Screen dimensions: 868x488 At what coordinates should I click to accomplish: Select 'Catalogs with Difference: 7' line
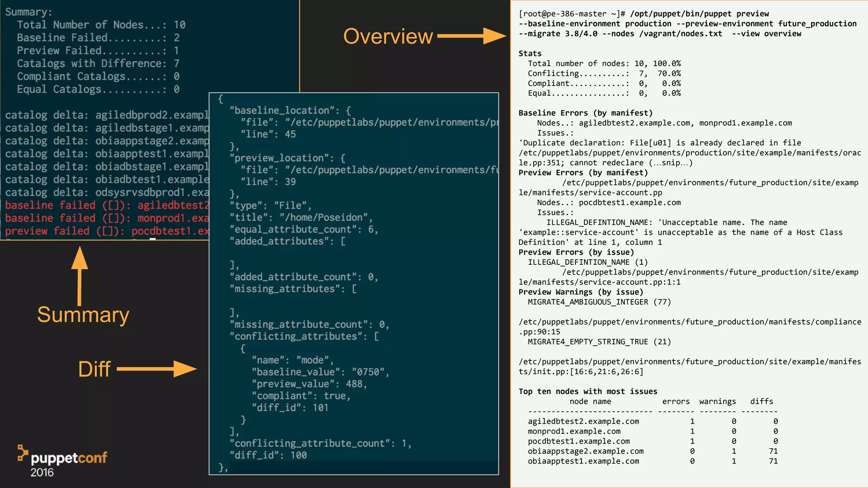click(x=98, y=64)
